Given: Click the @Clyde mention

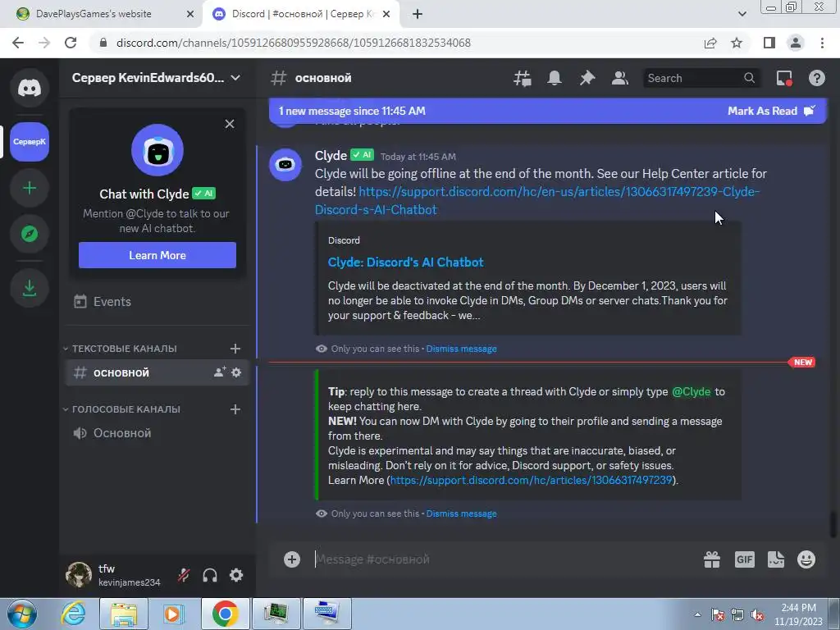Looking at the screenshot, I should click(x=691, y=391).
